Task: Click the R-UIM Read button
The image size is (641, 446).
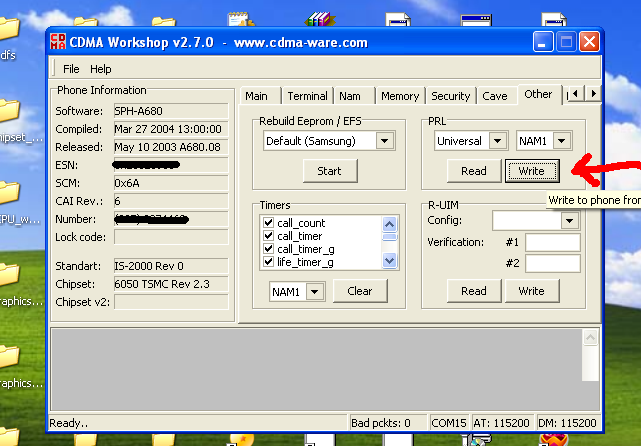Action: click(474, 291)
